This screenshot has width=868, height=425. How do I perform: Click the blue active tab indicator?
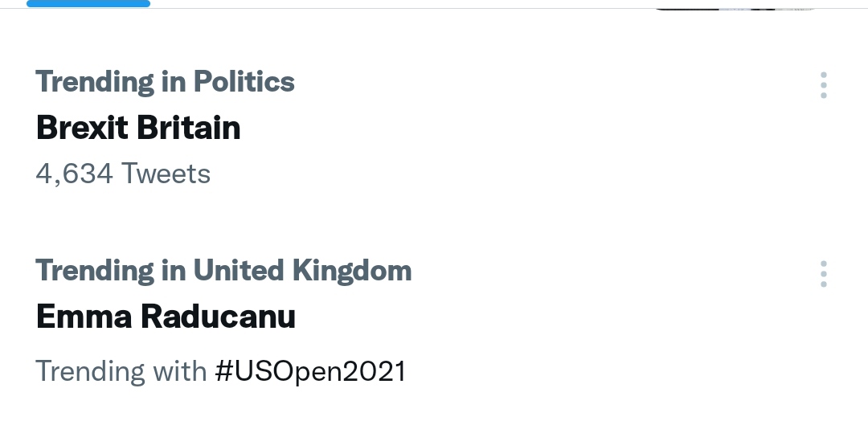coord(88,3)
